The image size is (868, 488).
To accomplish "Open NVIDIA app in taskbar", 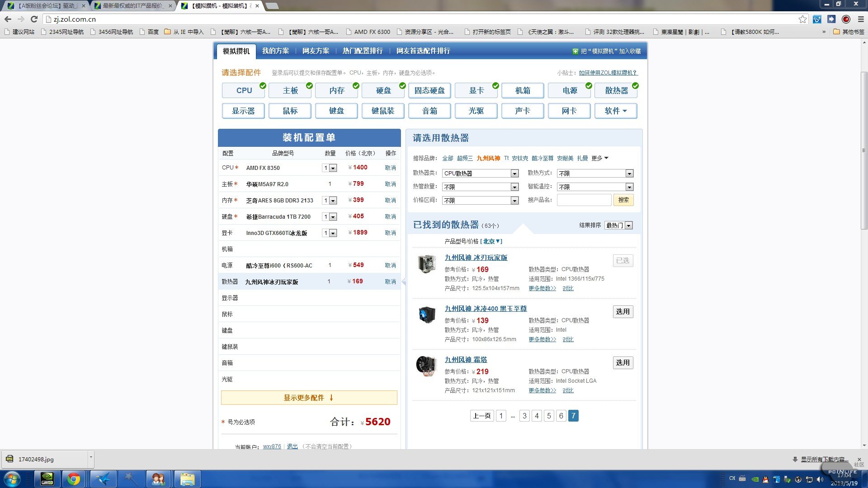I will click(47, 479).
